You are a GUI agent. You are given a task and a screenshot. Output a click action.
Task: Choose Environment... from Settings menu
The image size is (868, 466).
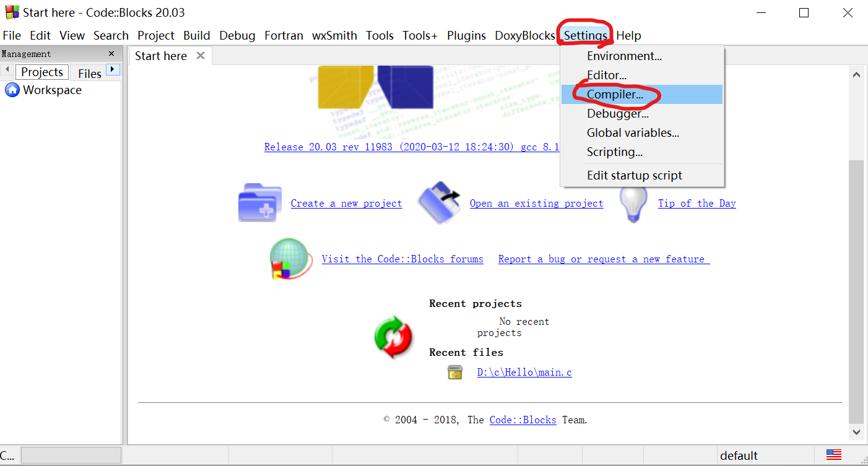point(642,56)
